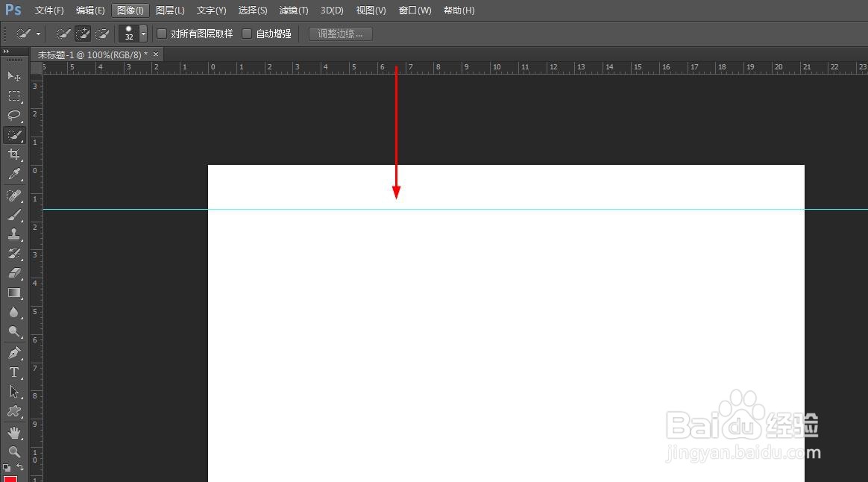Select the Clone Stamp tool
Image resolution: width=868 pixels, height=482 pixels.
(x=14, y=234)
